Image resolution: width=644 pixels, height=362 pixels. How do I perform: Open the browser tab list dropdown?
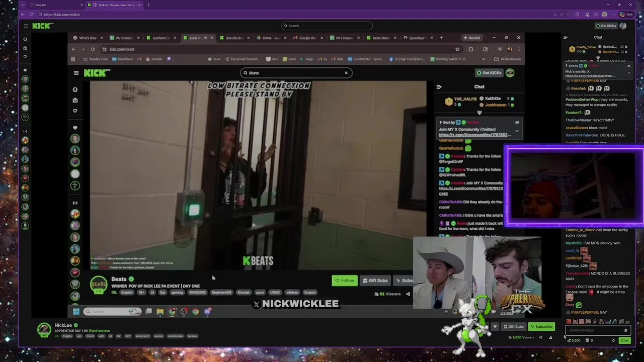[23, 5]
